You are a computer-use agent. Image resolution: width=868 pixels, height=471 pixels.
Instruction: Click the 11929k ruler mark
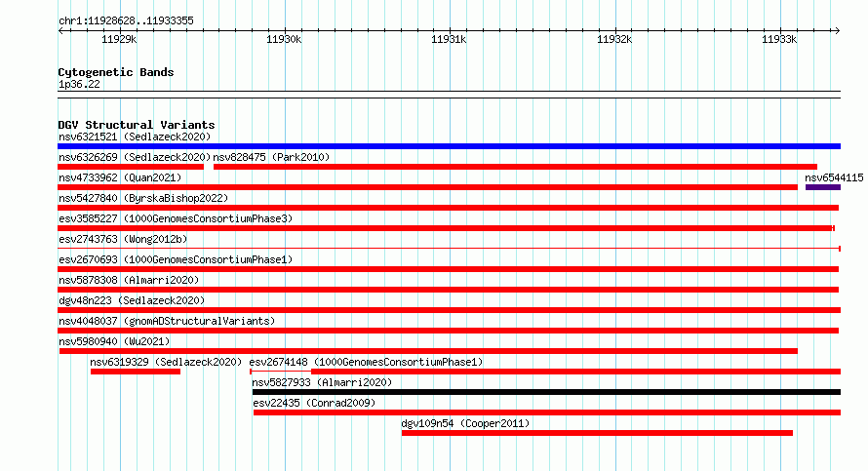coord(119,39)
